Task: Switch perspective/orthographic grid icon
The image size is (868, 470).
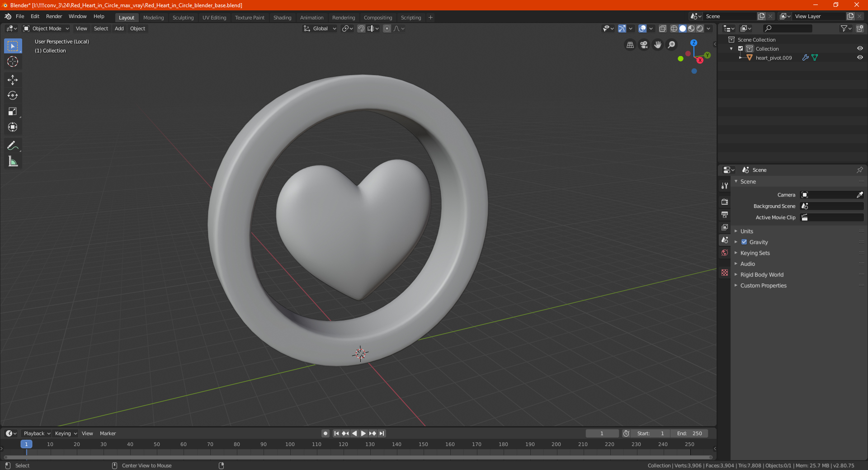Action: coord(630,45)
